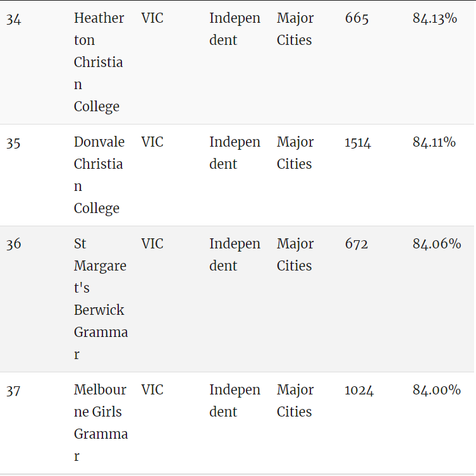Select rank number 35 cell

pos(13,143)
